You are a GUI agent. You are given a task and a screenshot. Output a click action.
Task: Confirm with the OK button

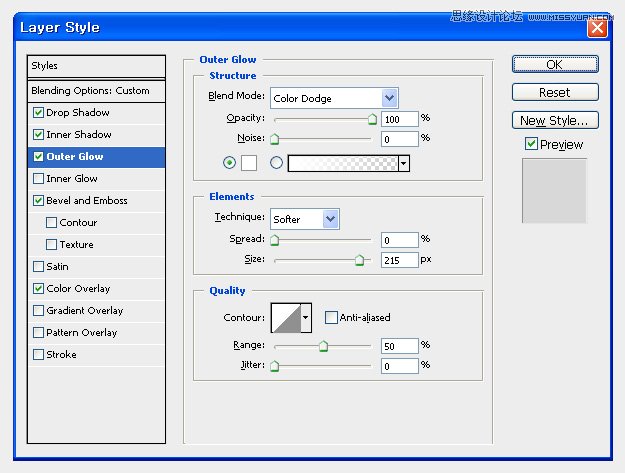(x=555, y=64)
